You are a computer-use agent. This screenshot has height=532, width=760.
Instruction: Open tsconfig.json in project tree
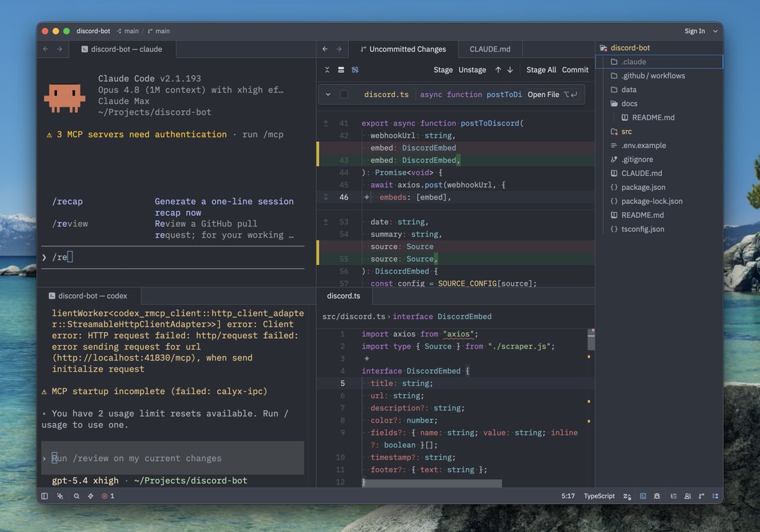pos(659,229)
